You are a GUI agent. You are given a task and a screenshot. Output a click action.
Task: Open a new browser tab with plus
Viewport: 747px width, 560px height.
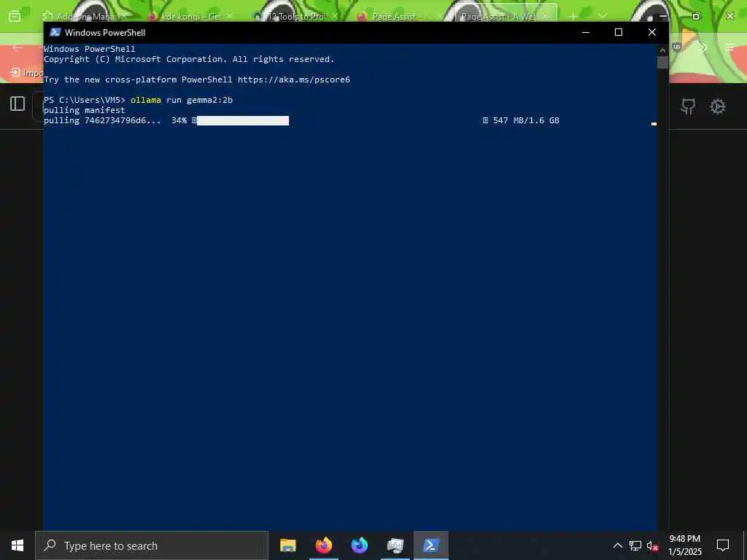[x=573, y=16]
